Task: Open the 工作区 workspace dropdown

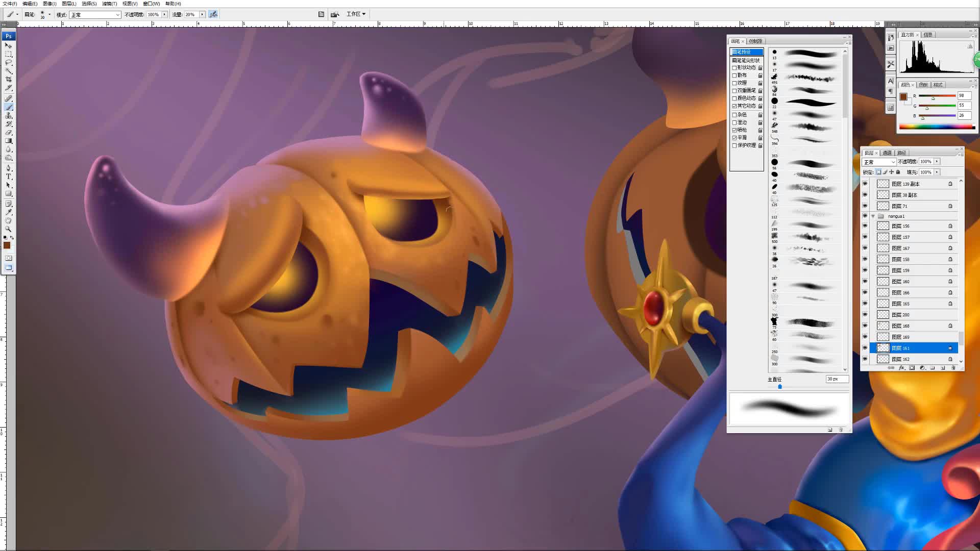Action: pos(356,14)
